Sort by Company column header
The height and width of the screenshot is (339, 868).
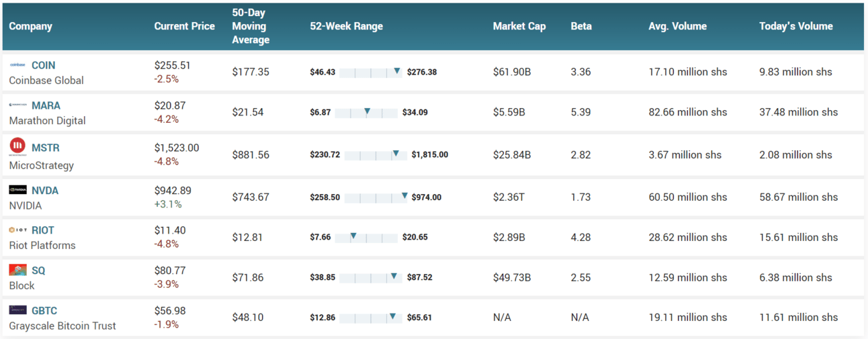[x=30, y=27]
